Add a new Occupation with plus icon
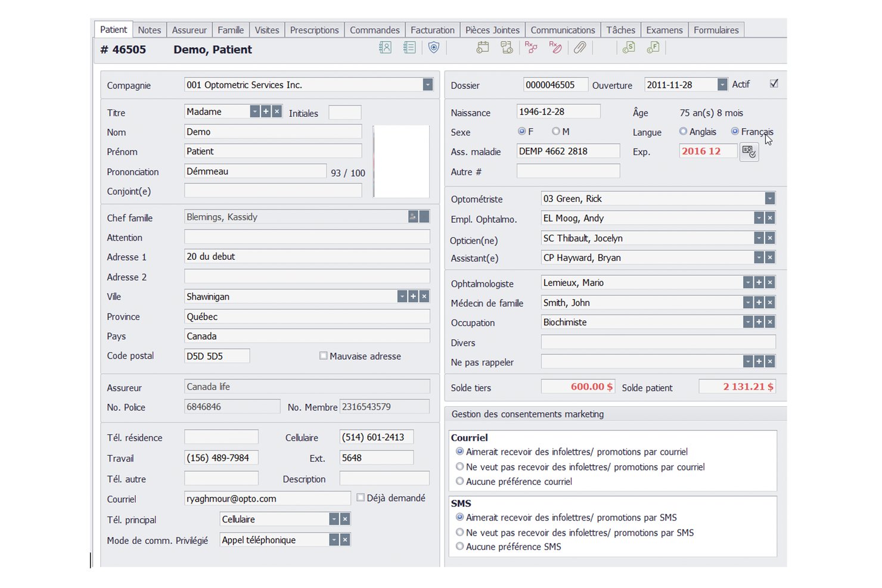This screenshot has width=882, height=588. (x=759, y=322)
